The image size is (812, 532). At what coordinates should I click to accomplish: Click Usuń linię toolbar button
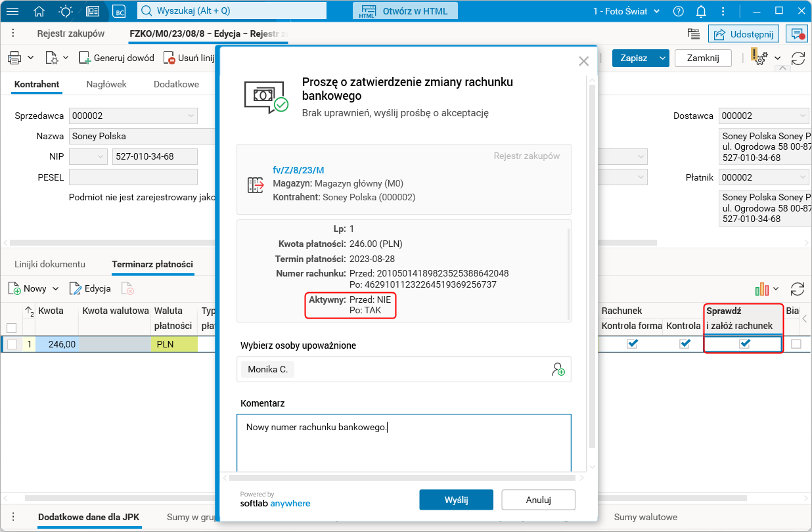(x=189, y=58)
